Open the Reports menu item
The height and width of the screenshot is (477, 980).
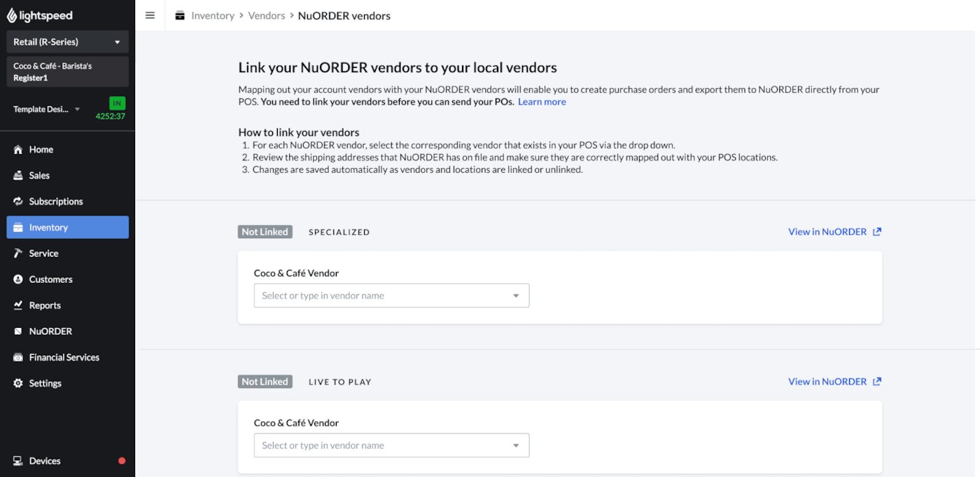pyautogui.click(x=67, y=305)
